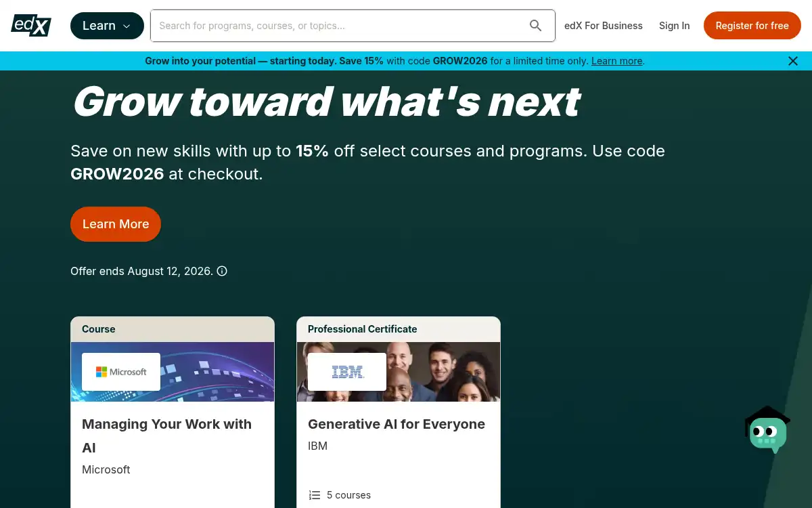Click the '5 courses' text

click(x=348, y=495)
